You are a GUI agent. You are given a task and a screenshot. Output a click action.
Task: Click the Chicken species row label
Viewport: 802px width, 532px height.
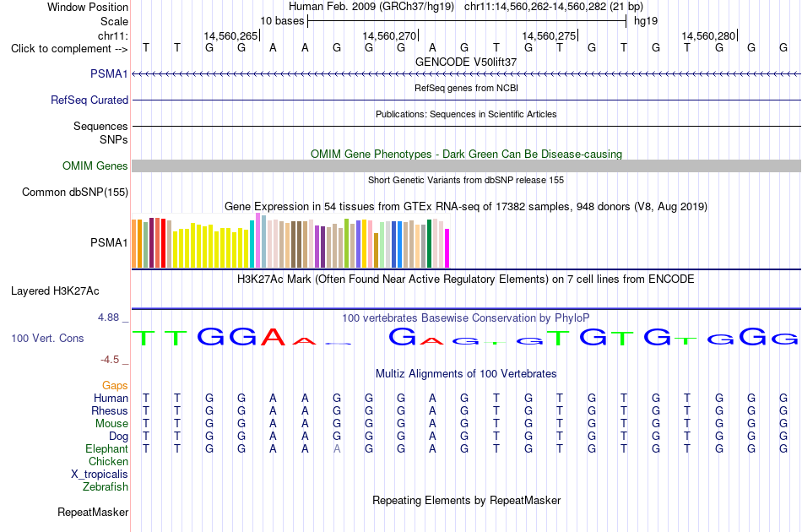108,461
